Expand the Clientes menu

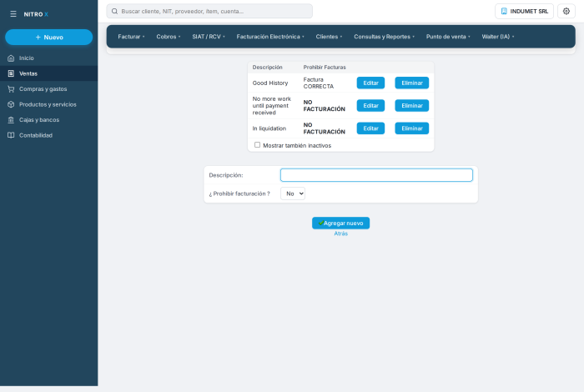329,37
